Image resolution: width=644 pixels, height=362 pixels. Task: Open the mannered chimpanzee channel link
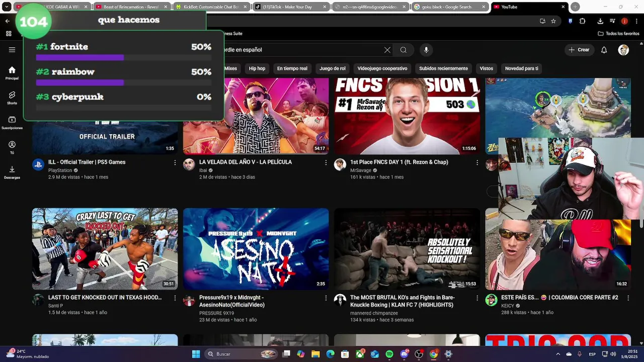click(374, 313)
